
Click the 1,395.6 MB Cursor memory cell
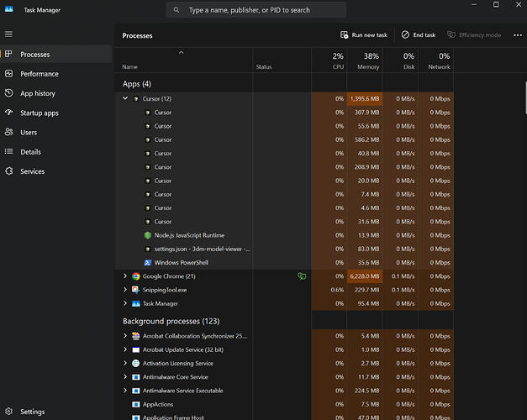point(365,99)
